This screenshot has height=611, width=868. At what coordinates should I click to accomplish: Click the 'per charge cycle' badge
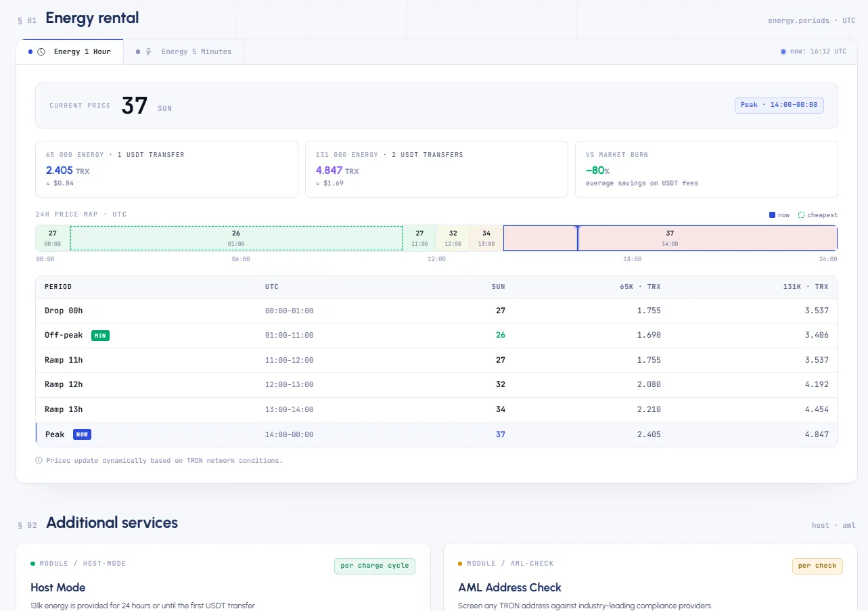pyautogui.click(x=375, y=566)
